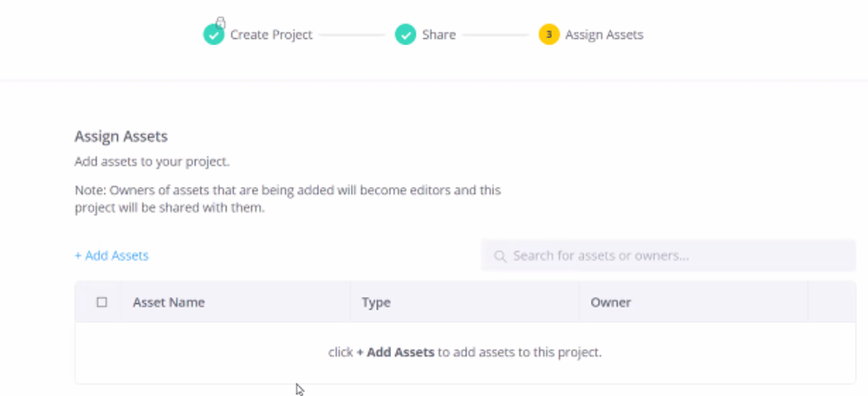Click the blank last column header cell
This screenshot has height=396, width=868.
click(x=832, y=302)
